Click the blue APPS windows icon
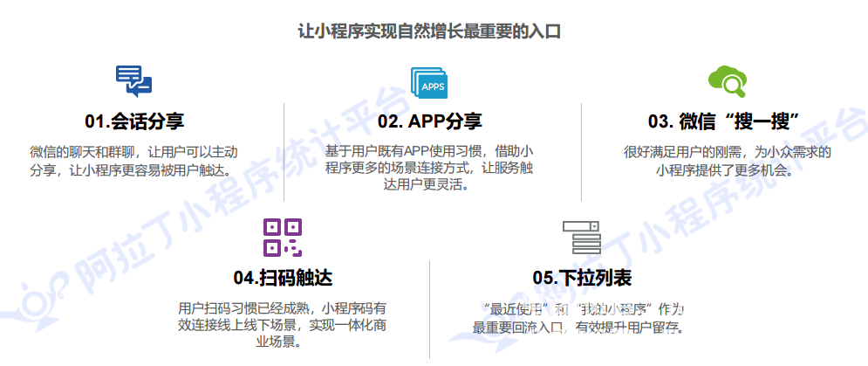868x366 pixels. (428, 83)
